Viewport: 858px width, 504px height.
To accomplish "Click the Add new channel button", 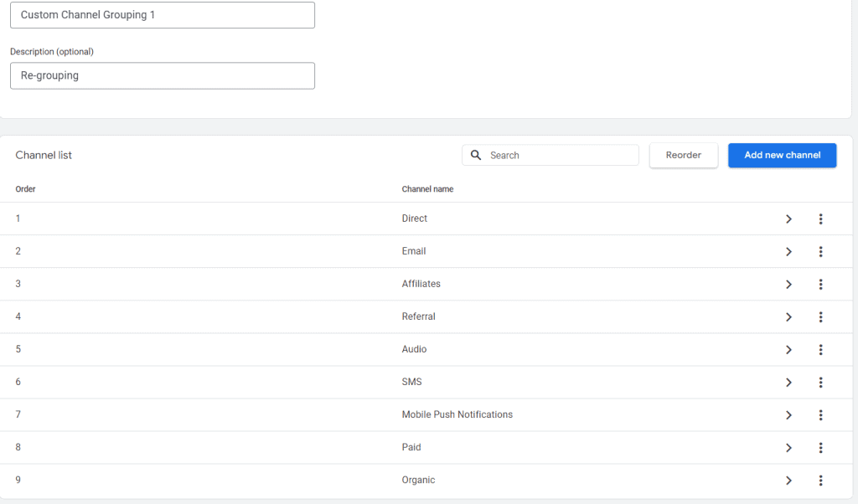I will tap(782, 155).
